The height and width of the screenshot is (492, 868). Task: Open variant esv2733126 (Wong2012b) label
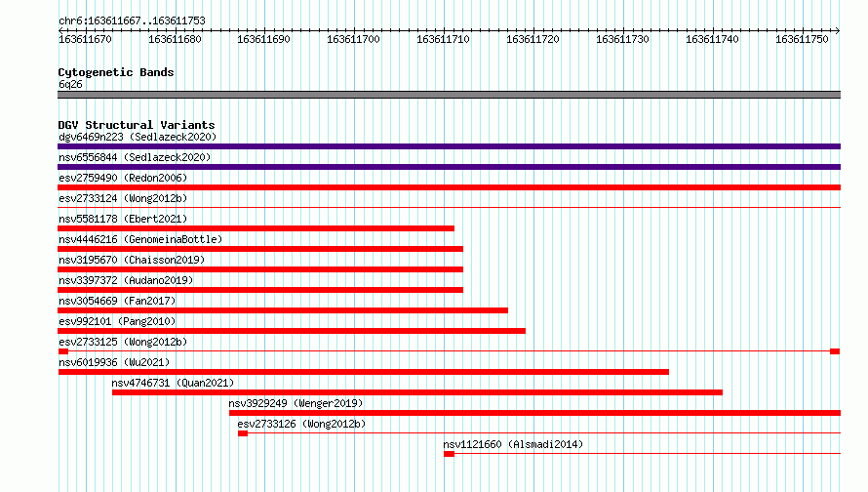[301, 424]
